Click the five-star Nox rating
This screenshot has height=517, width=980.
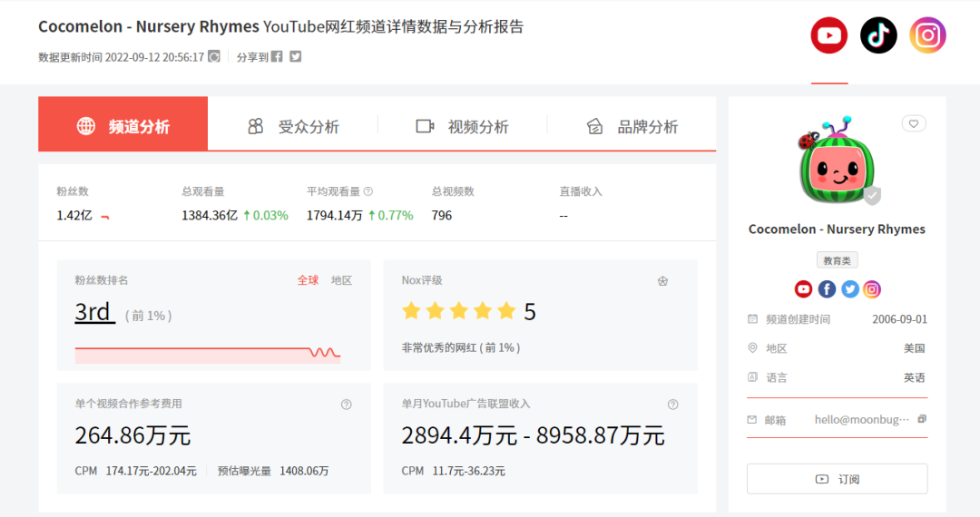click(459, 310)
